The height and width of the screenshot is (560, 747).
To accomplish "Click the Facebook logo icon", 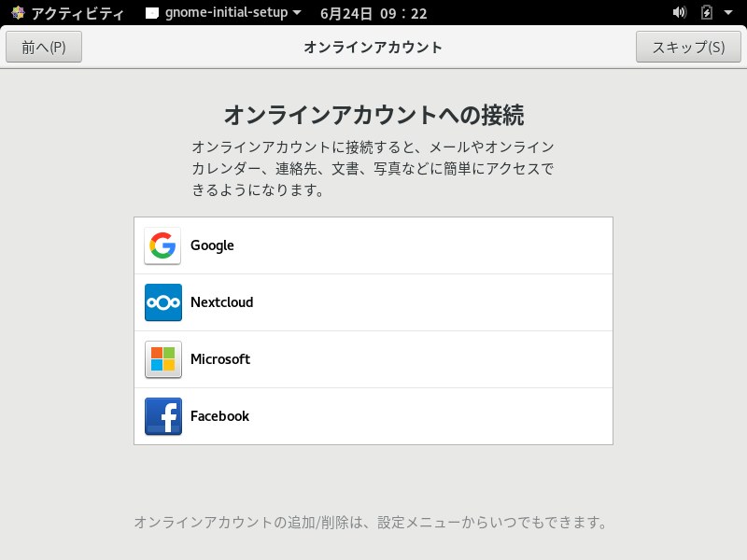I will point(162,416).
